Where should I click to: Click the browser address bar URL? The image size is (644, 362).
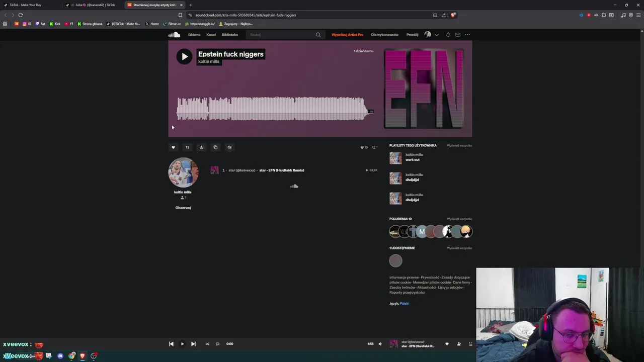point(246,15)
